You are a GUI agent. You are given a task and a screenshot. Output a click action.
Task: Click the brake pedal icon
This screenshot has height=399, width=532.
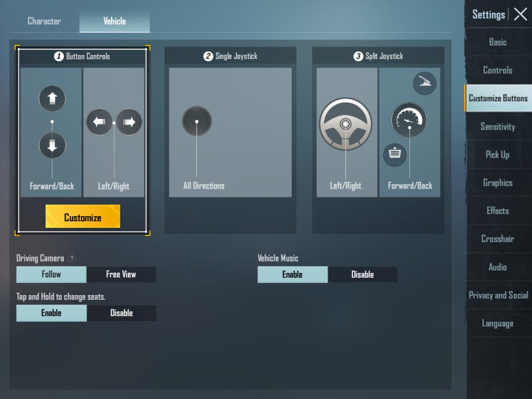tap(395, 155)
